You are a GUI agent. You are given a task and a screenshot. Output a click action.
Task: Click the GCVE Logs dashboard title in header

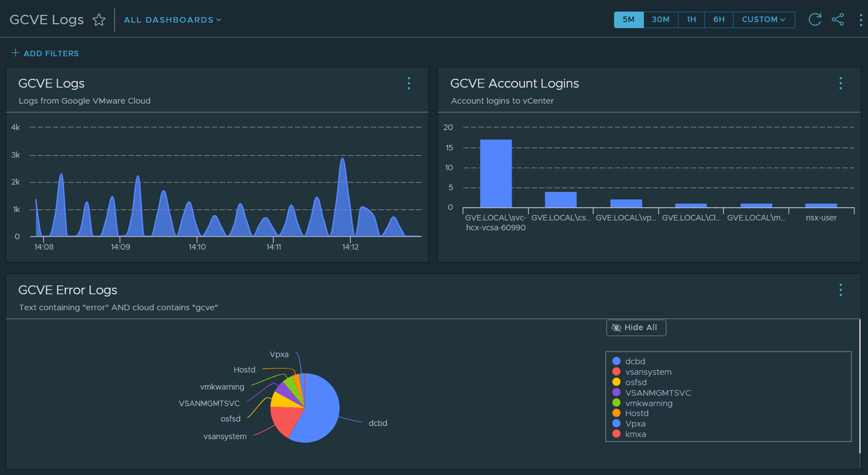pos(47,20)
